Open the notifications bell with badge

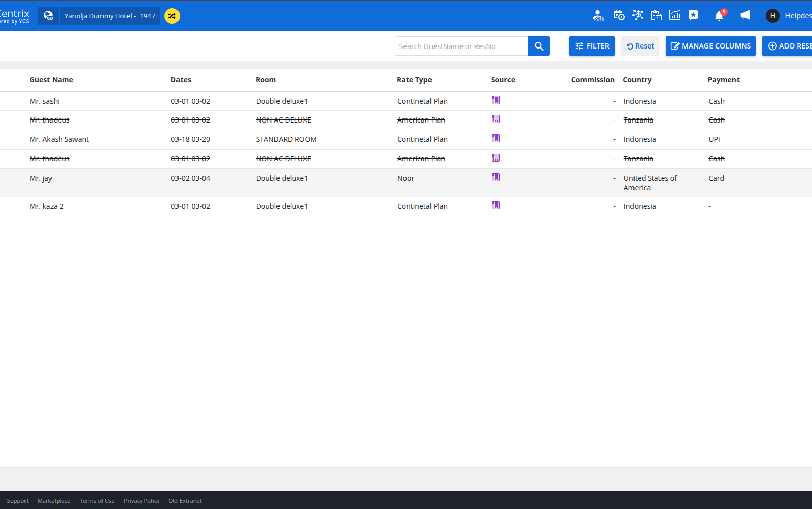(x=719, y=16)
